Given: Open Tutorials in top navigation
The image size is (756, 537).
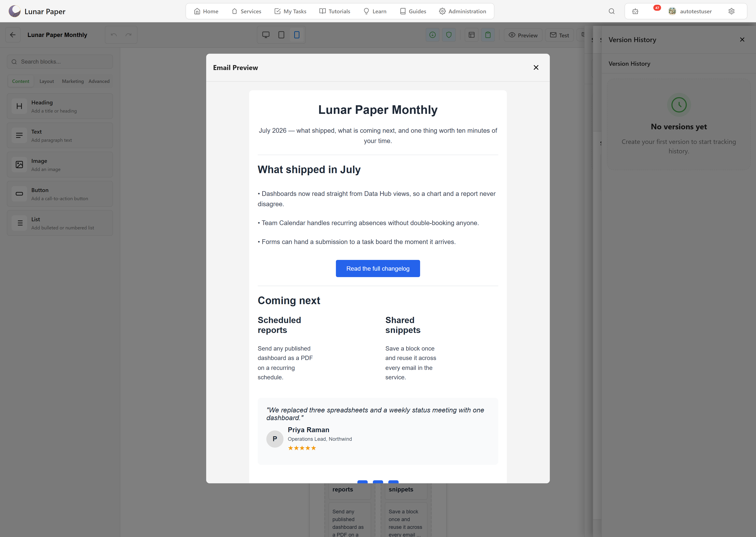Looking at the screenshot, I should (x=335, y=11).
